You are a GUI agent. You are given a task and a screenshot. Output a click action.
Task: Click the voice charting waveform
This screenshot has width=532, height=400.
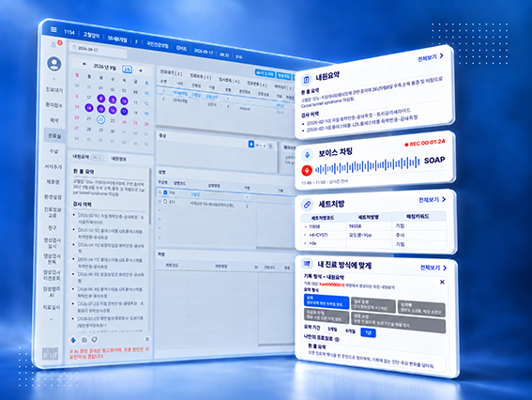[368, 165]
